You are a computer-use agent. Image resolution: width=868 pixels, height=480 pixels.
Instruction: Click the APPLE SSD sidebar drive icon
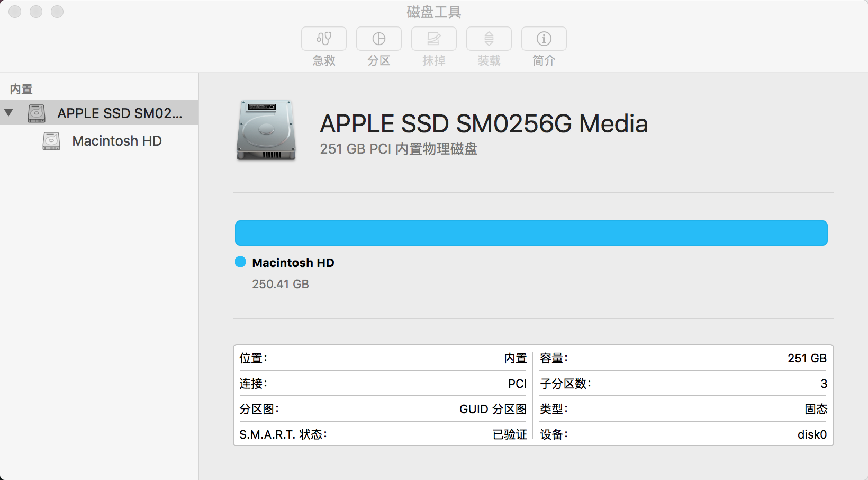coord(37,113)
